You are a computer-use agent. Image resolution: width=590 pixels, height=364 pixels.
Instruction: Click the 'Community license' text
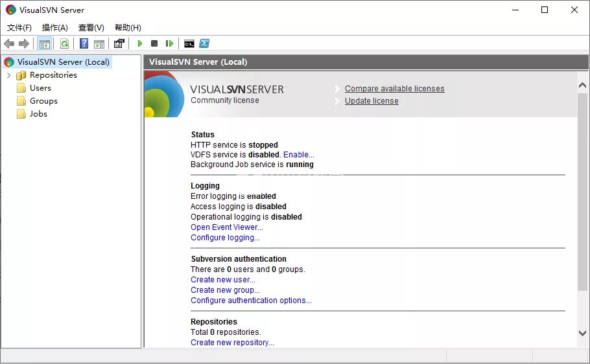click(224, 100)
